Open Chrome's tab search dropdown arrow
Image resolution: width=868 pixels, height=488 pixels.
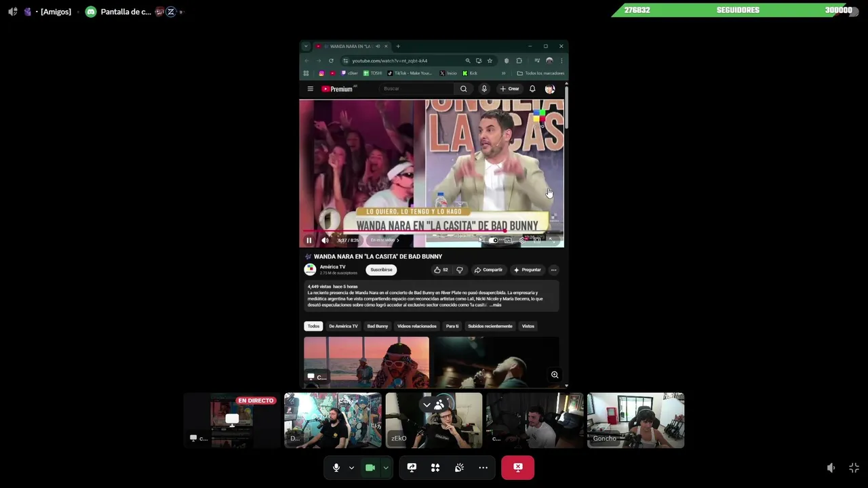(306, 46)
